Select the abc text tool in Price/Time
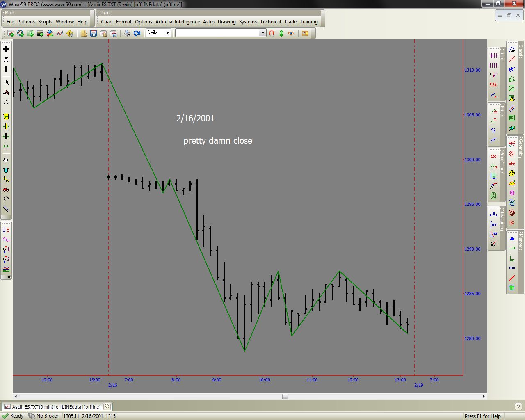Screen dimensions: 525x420 [493, 156]
